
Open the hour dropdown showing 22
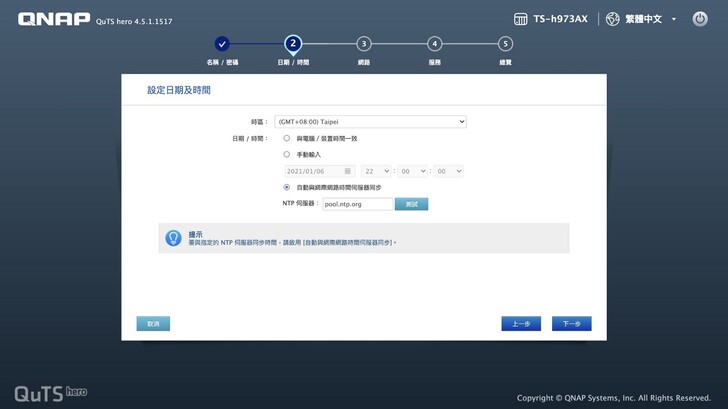376,171
